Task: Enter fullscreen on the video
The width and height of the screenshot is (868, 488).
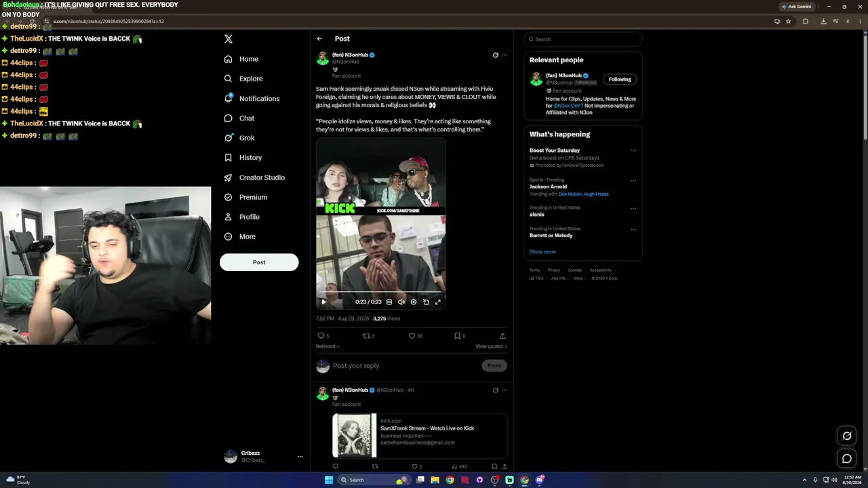Action: tap(438, 302)
